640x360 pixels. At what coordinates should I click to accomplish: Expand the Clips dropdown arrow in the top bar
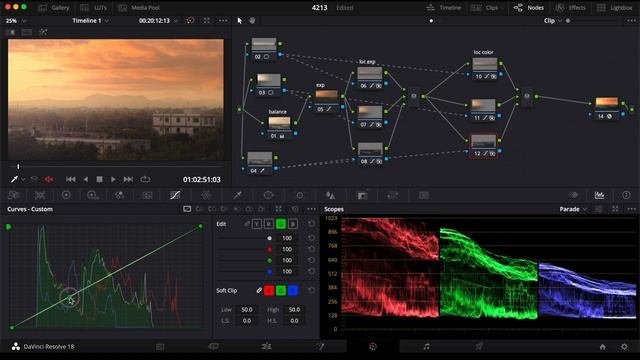click(x=502, y=8)
